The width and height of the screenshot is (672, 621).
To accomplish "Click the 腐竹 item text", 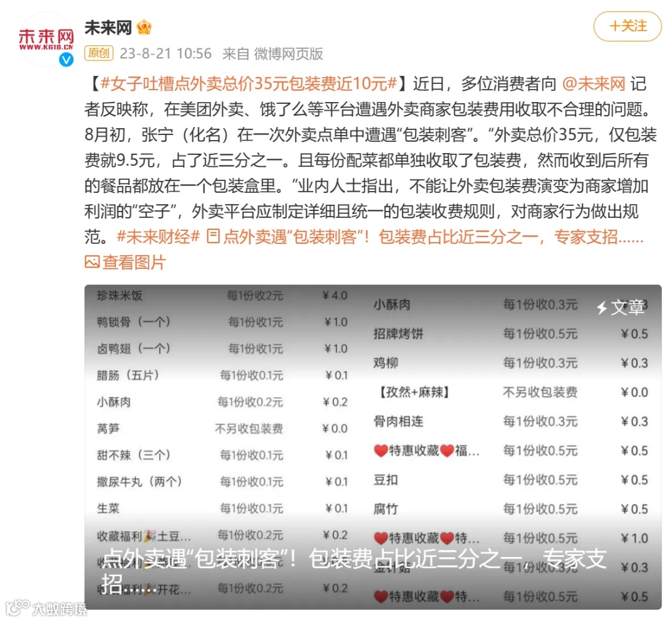I will coord(386,509).
